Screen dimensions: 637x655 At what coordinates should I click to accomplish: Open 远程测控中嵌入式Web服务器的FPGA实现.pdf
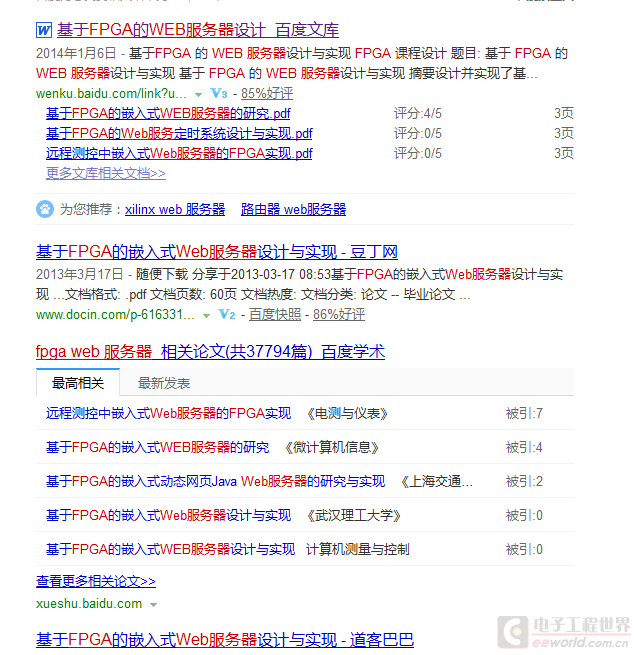[179, 153]
